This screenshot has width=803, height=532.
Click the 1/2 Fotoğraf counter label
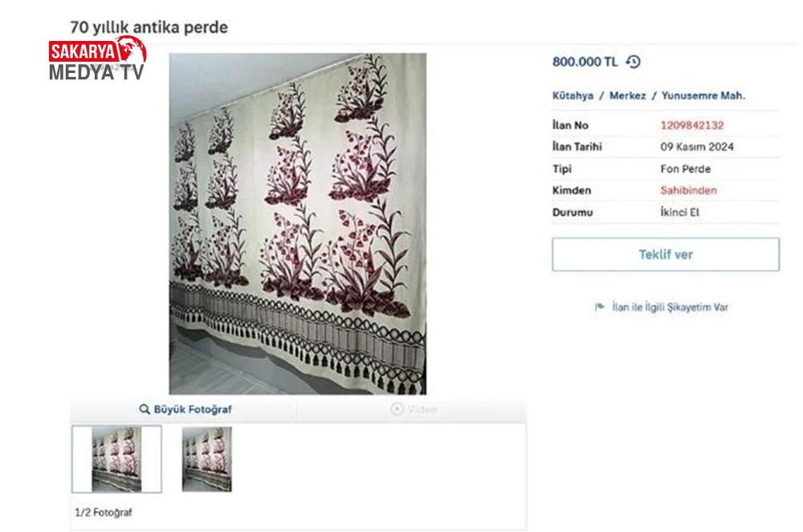point(104,512)
